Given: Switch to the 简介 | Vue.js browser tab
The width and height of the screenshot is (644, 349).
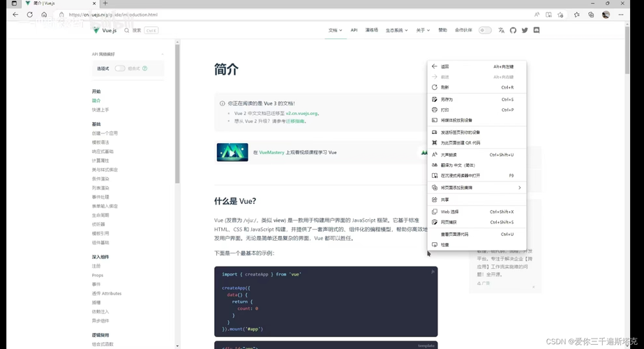Looking at the screenshot, I should pyautogui.click(x=60, y=3).
